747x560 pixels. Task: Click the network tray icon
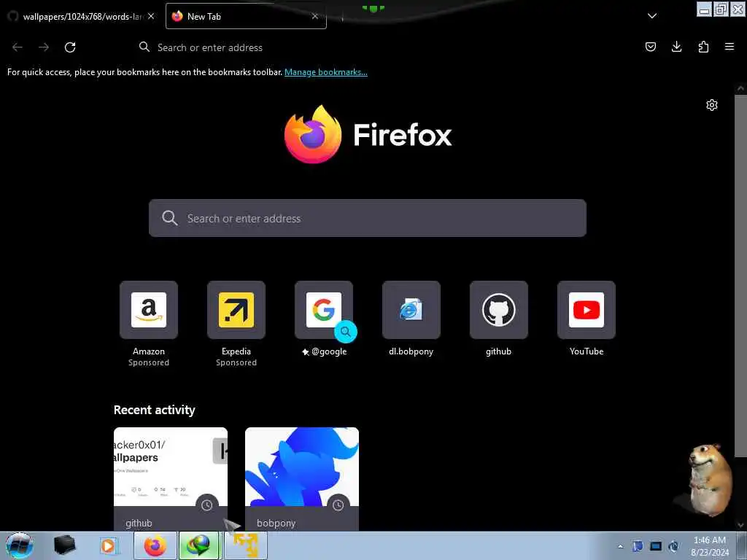tap(638, 546)
